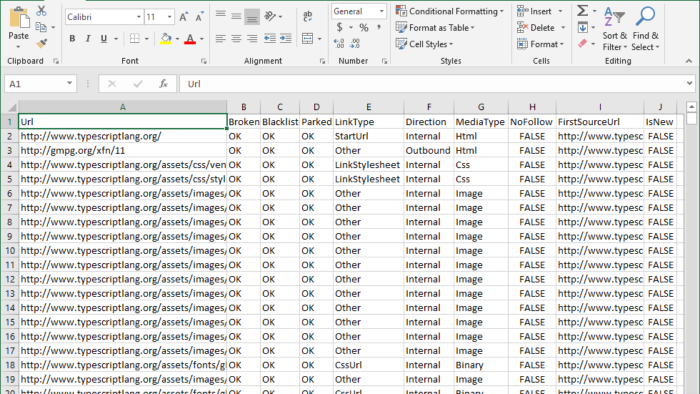Open Cell Styles gallery
This screenshot has height=394, width=700.
pos(425,44)
